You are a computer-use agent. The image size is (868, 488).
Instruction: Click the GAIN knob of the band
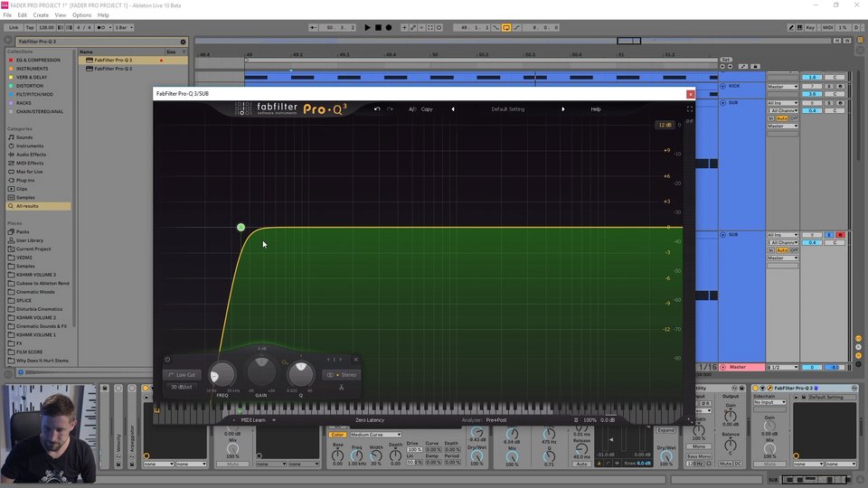point(261,371)
